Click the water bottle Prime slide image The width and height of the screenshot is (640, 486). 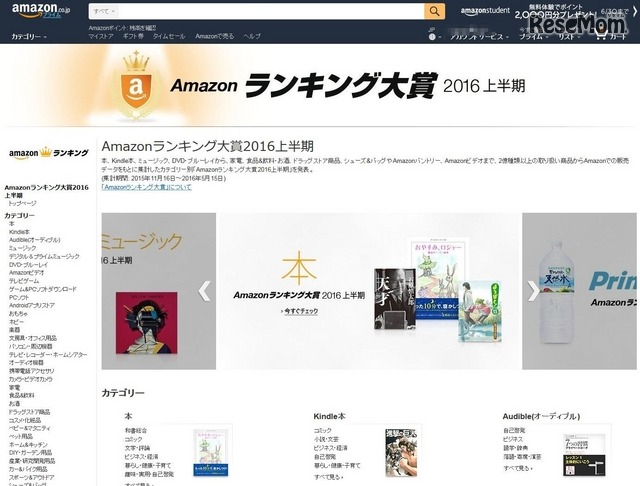coord(557,291)
